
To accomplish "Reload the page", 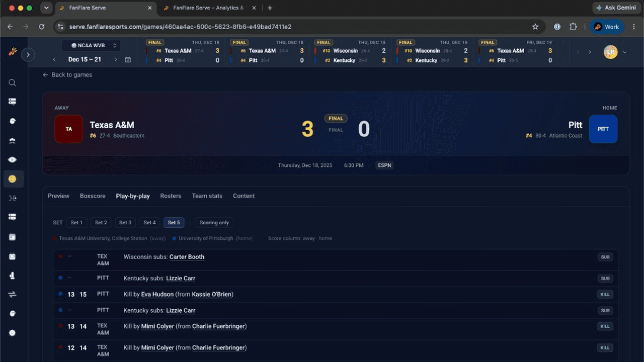I will 42,27.
